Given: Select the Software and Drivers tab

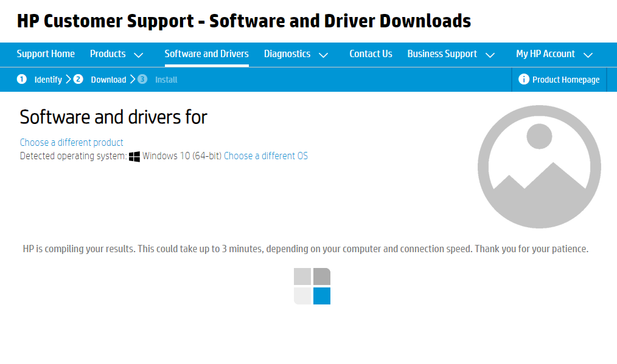Looking at the screenshot, I should click(x=207, y=54).
